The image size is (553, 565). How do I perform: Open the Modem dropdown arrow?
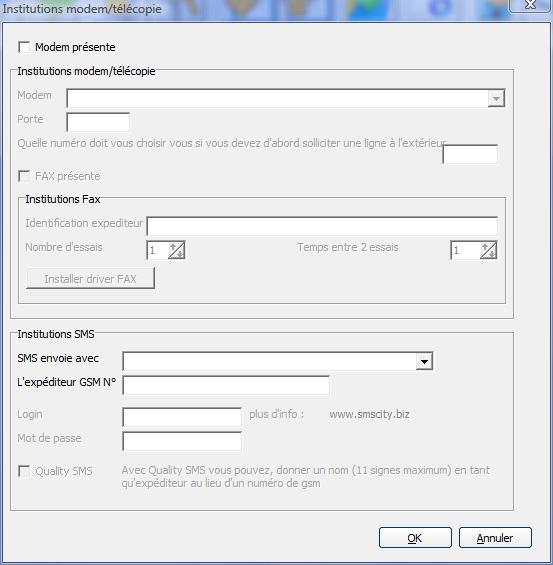pyautogui.click(x=496, y=98)
